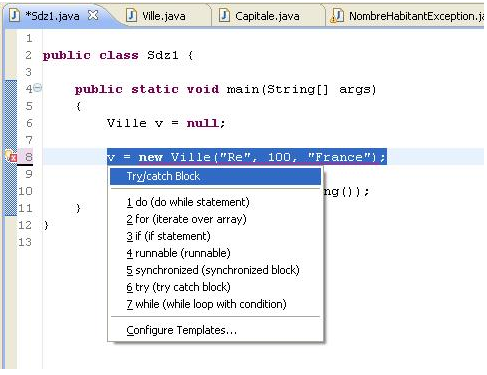This screenshot has height=375, width=487.
Task: Click the Java file icon on the Sdz1.java tab
Action: coord(14,15)
